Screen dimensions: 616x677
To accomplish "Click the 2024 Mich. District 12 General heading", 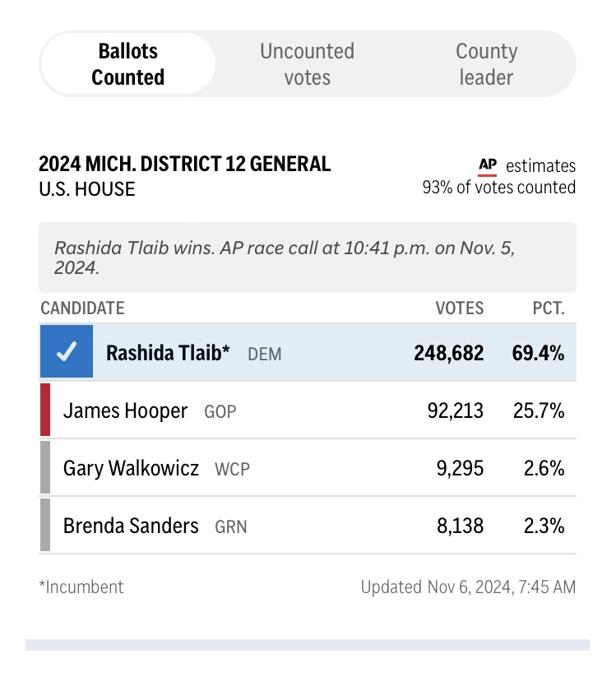I will 185,165.
